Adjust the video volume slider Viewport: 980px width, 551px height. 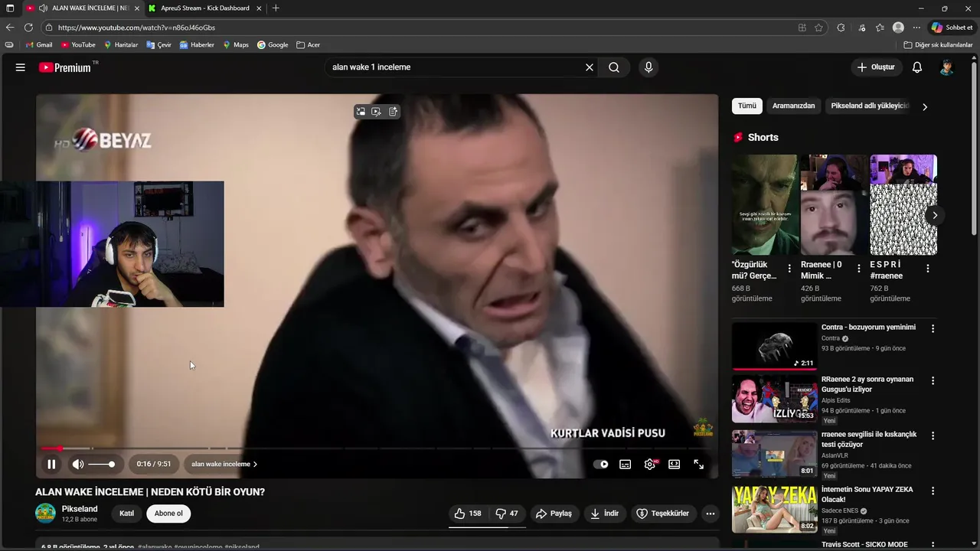(x=101, y=464)
